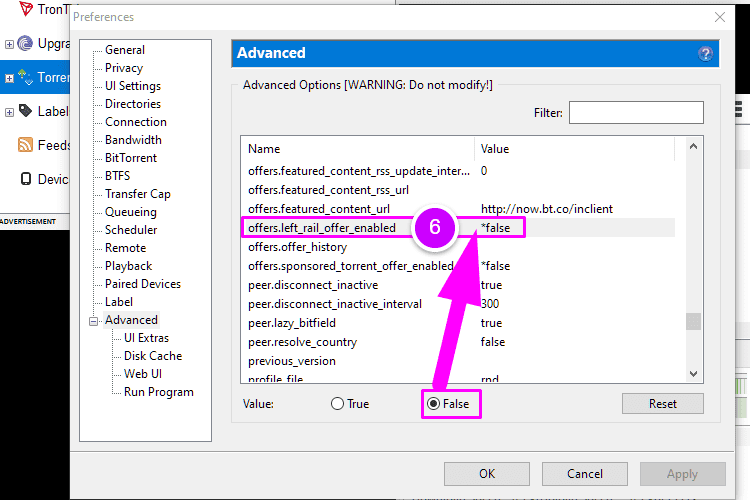The width and height of the screenshot is (750, 500).
Task: Select offers.featured_content_rss_update_inter... row
Action: pos(458,171)
